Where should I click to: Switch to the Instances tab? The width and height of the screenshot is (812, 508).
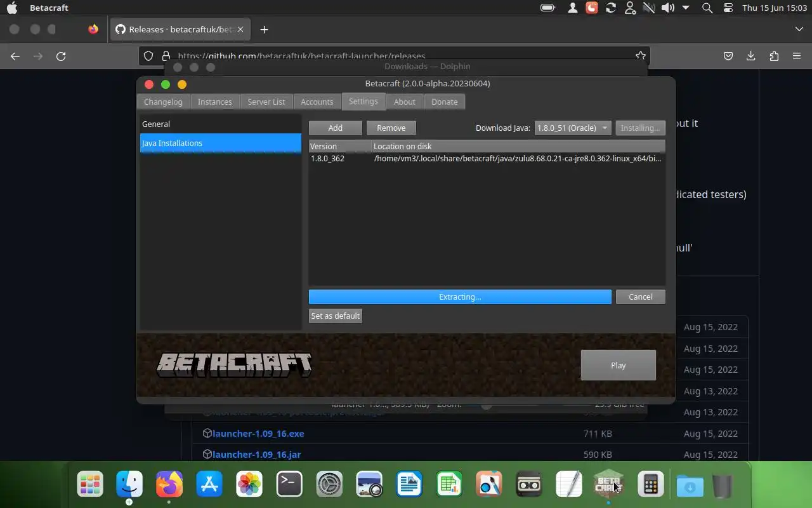tap(214, 102)
